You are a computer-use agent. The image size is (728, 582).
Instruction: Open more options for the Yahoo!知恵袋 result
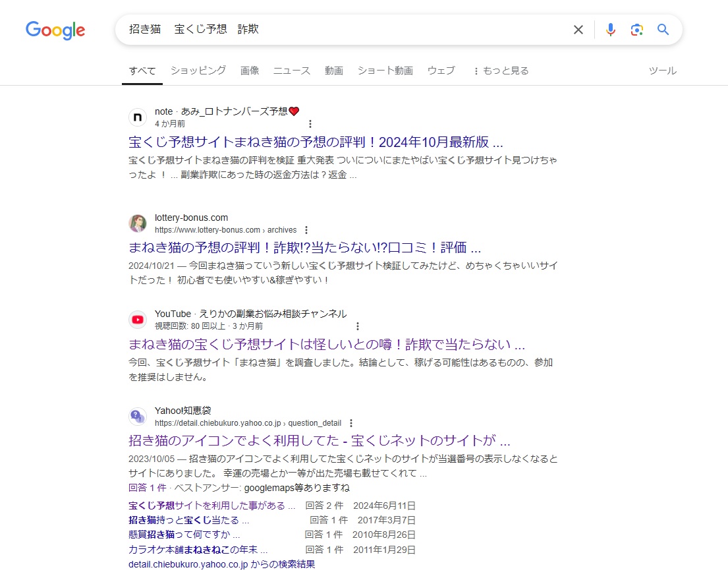351,423
